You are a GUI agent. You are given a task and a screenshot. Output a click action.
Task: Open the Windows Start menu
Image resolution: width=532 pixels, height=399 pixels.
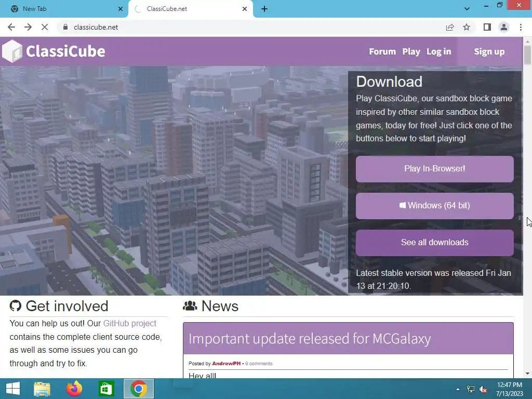coord(13,389)
